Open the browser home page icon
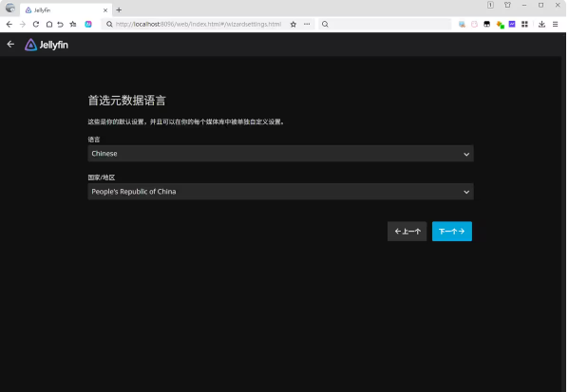The image size is (569, 392). [x=49, y=25]
